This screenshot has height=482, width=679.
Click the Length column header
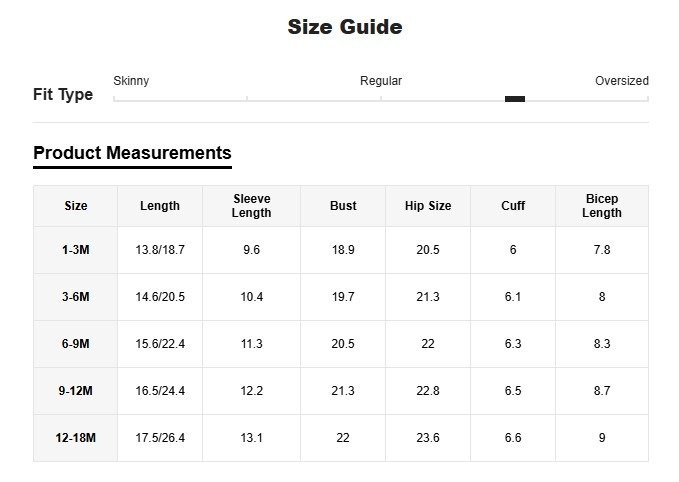tap(160, 206)
